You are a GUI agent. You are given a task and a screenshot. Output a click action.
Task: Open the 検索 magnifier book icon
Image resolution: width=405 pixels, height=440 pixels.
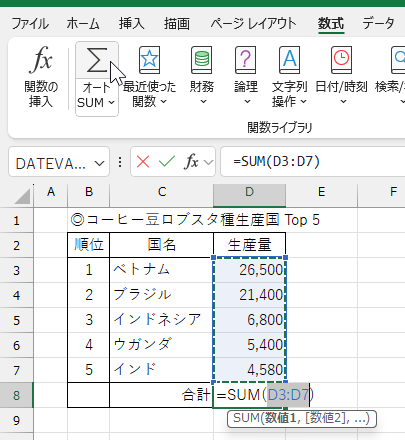(398, 60)
